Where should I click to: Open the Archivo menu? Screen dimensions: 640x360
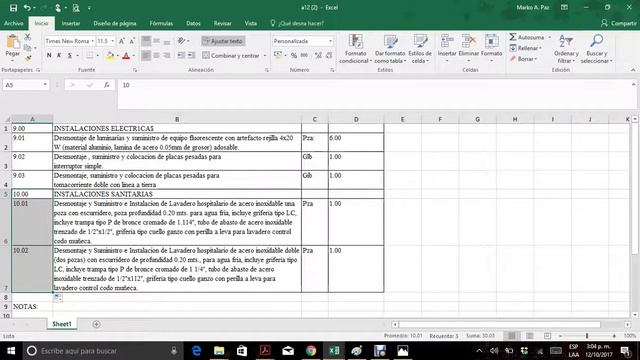(x=13, y=23)
